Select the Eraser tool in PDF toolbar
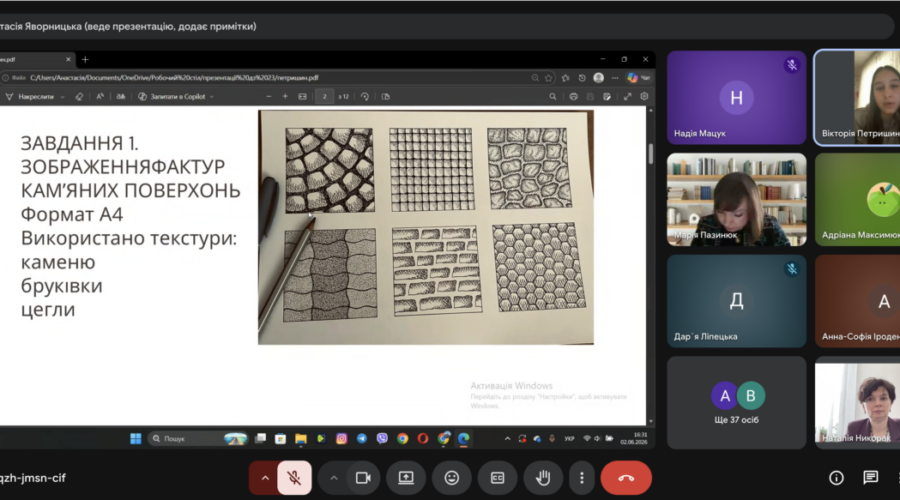900x500 pixels. 79,96
